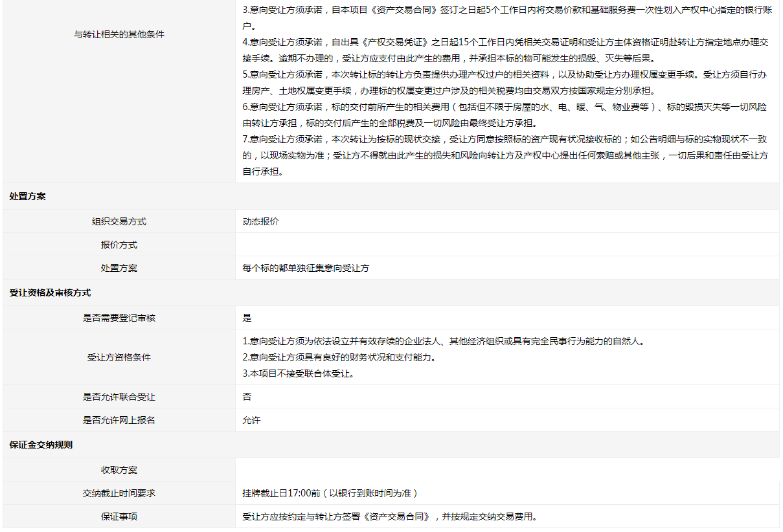Click the 与转让相关的其他条件 row label
This screenshot has width=783, height=532.
click(119, 34)
